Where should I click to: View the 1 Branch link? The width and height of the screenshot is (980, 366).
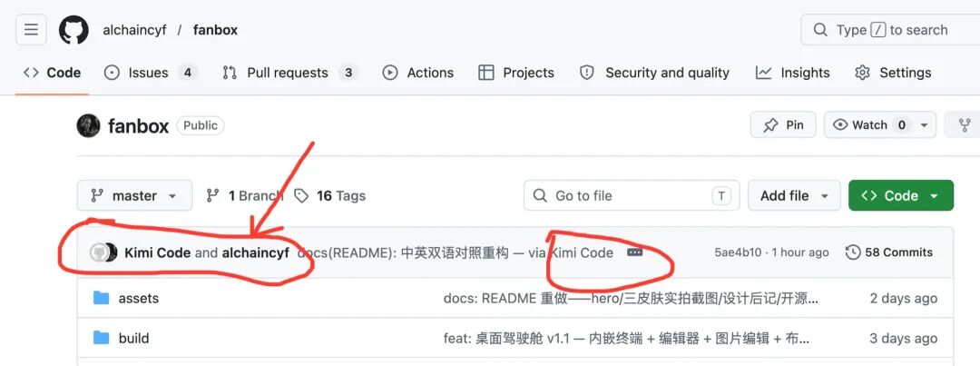point(244,196)
